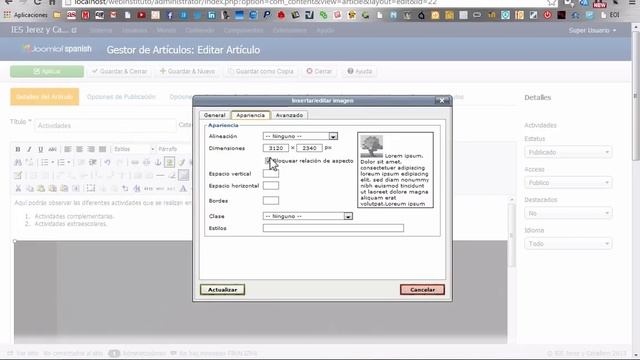This screenshot has width=640, height=360.
Task: Open Opciones de Publicación tab
Action: tap(121, 97)
